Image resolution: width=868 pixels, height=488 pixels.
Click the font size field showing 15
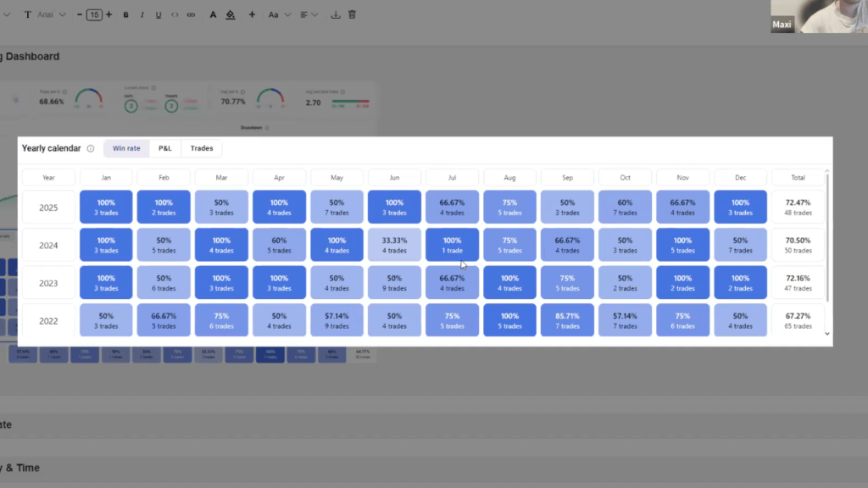click(94, 14)
